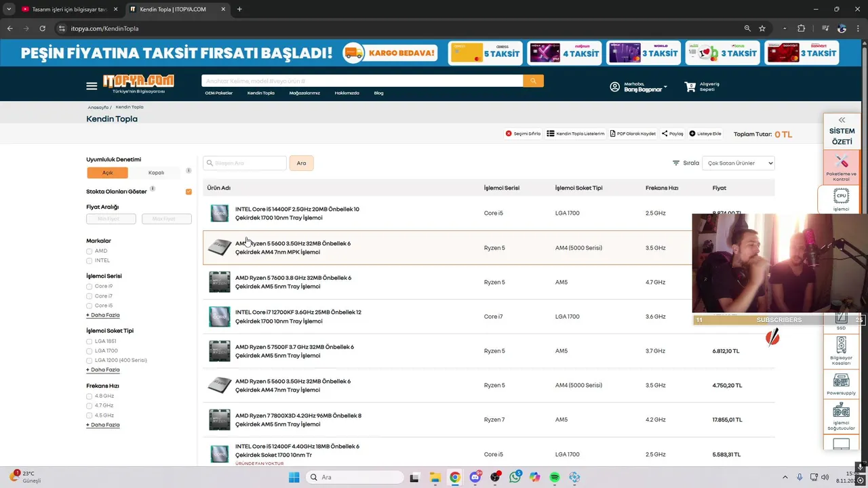Collapse the Sistem Özeti sidebar chevron
The image size is (868, 488).
(x=842, y=120)
